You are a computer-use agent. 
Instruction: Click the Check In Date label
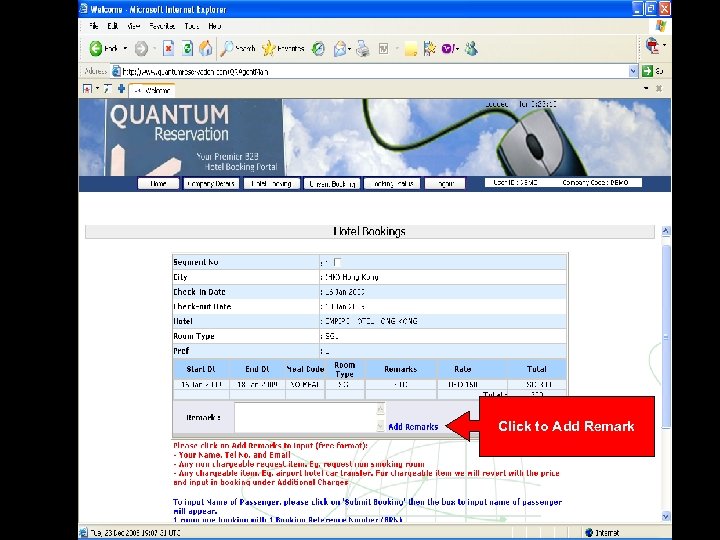click(199, 292)
